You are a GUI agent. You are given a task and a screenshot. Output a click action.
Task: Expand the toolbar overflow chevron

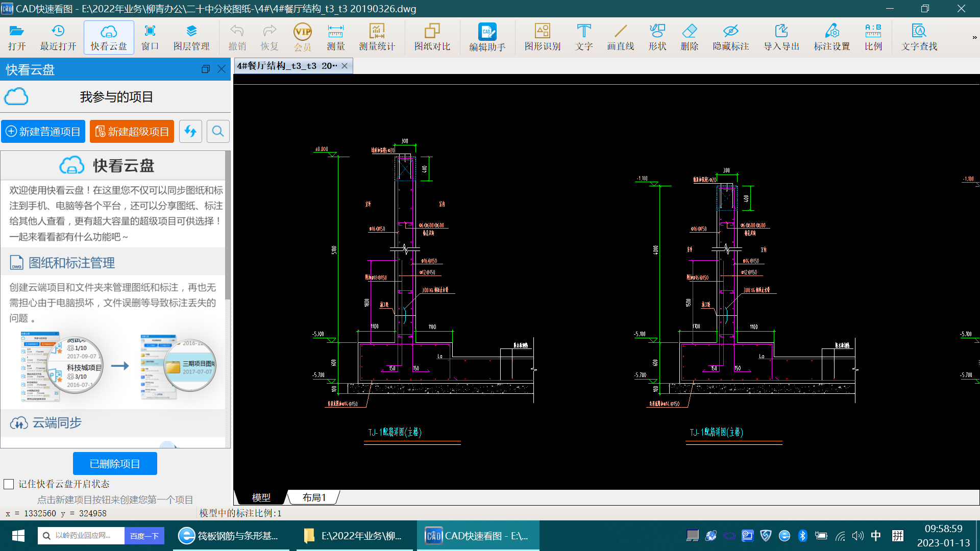tap(974, 37)
